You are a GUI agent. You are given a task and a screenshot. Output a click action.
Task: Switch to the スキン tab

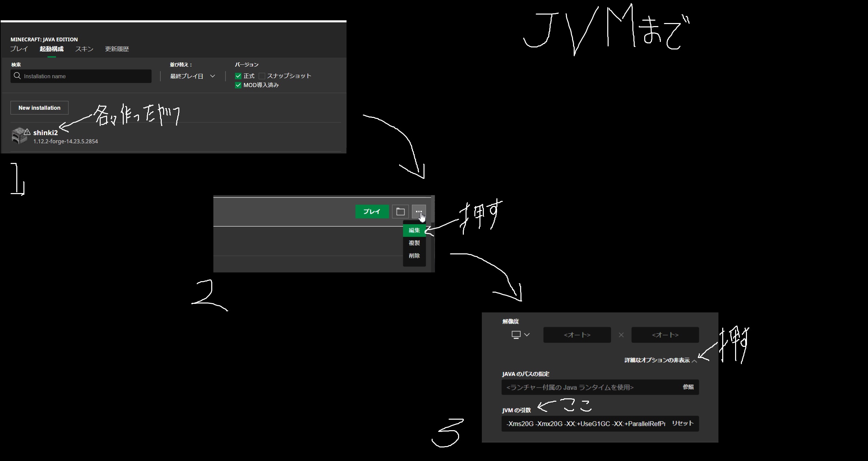(x=84, y=49)
